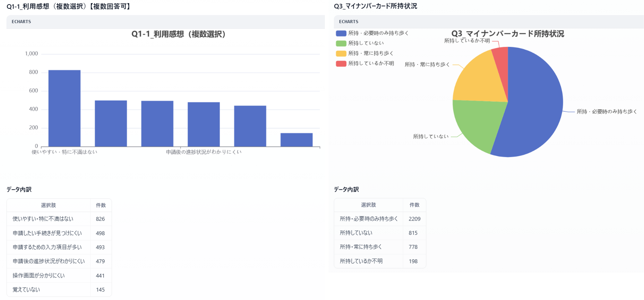This screenshot has width=644, height=300.
Task: Select the ECHARTS tab above the Q1-1 bar chart
Action: 21,22
